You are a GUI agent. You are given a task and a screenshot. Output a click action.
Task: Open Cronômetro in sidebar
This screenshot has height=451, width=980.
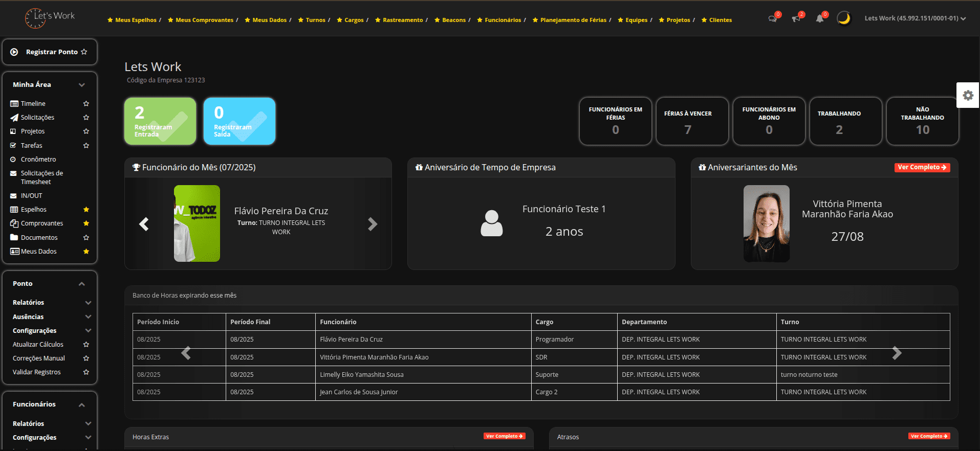38,159
